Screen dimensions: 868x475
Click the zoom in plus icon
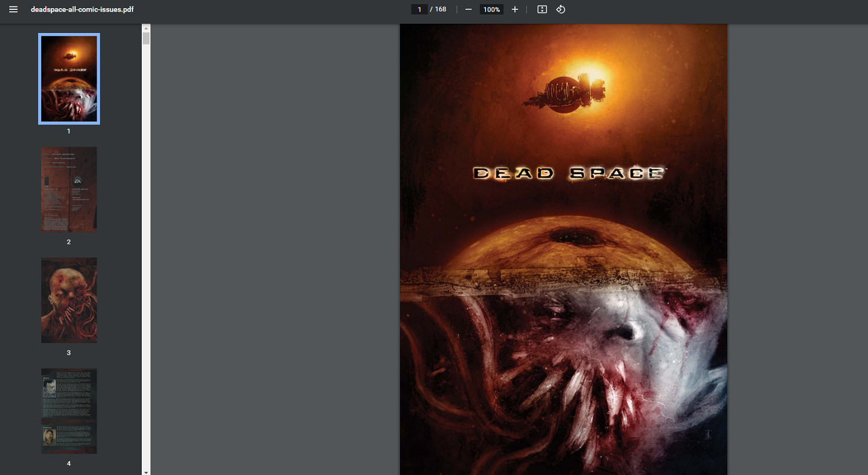click(514, 9)
